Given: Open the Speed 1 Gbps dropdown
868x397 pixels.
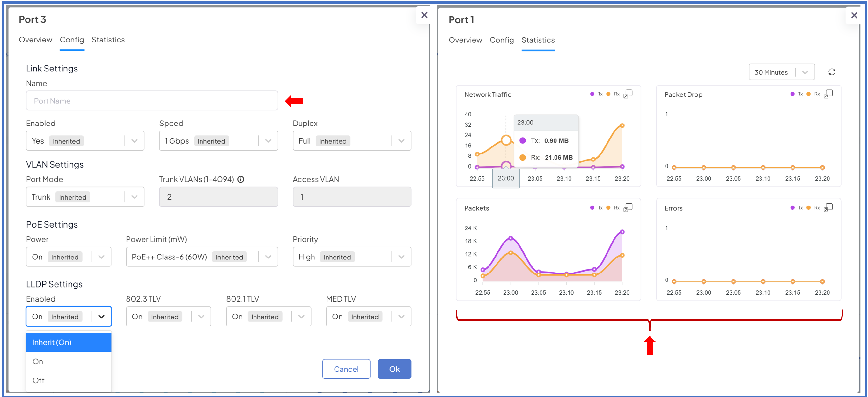Looking at the screenshot, I should (x=218, y=141).
